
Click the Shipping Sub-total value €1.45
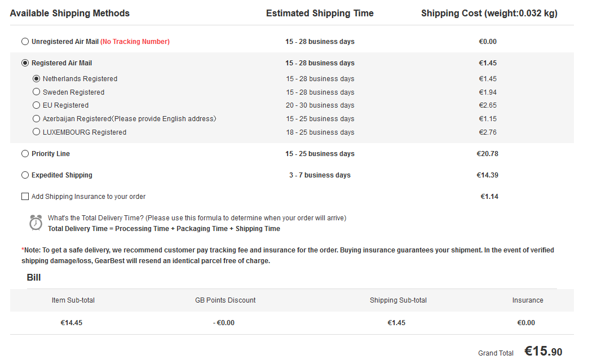tap(396, 323)
